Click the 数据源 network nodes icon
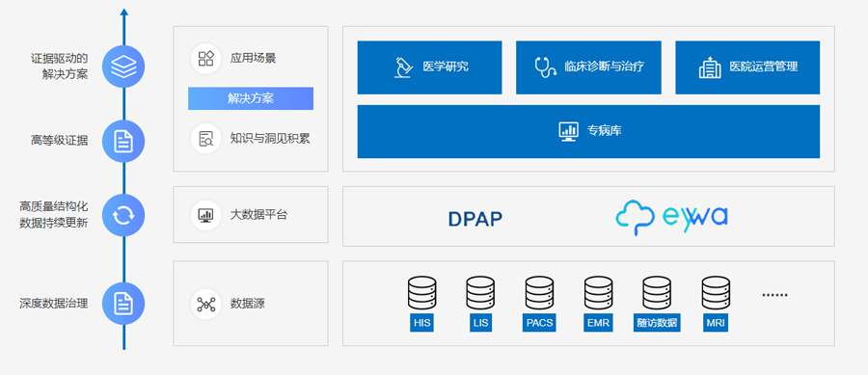 [x=206, y=304]
